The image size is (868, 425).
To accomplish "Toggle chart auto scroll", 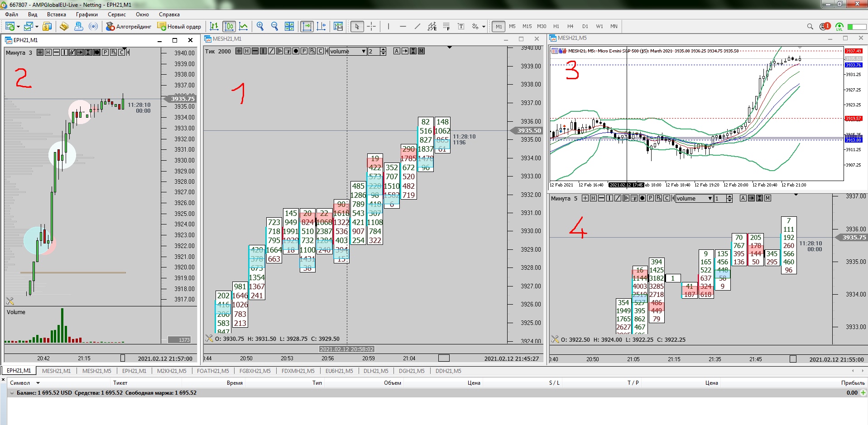I will pyautogui.click(x=307, y=26).
